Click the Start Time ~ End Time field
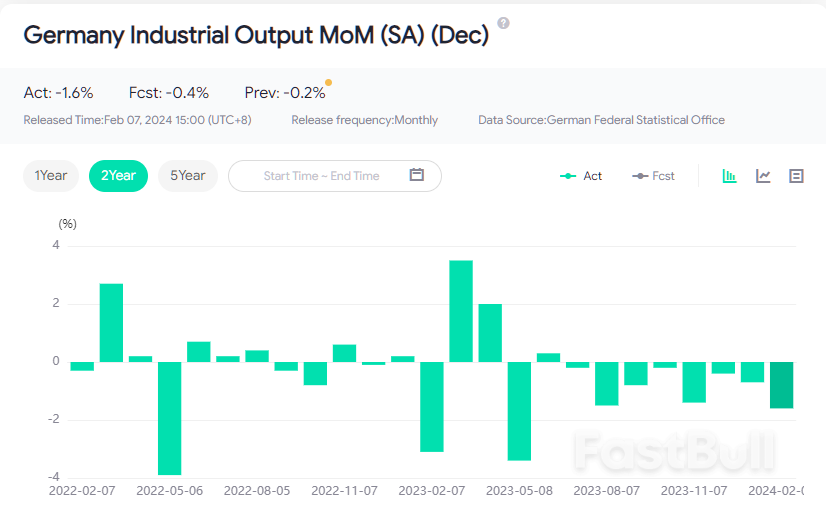The width and height of the screenshot is (826, 512). [321, 176]
